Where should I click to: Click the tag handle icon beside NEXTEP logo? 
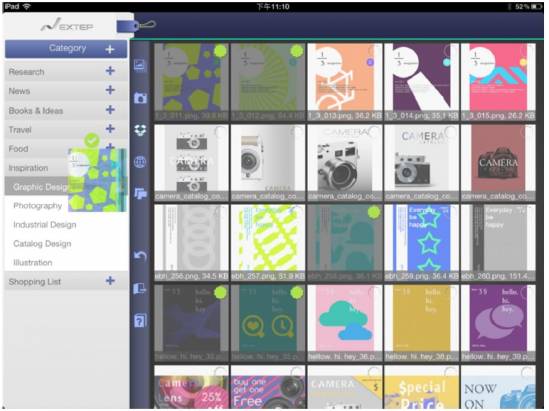(x=136, y=26)
